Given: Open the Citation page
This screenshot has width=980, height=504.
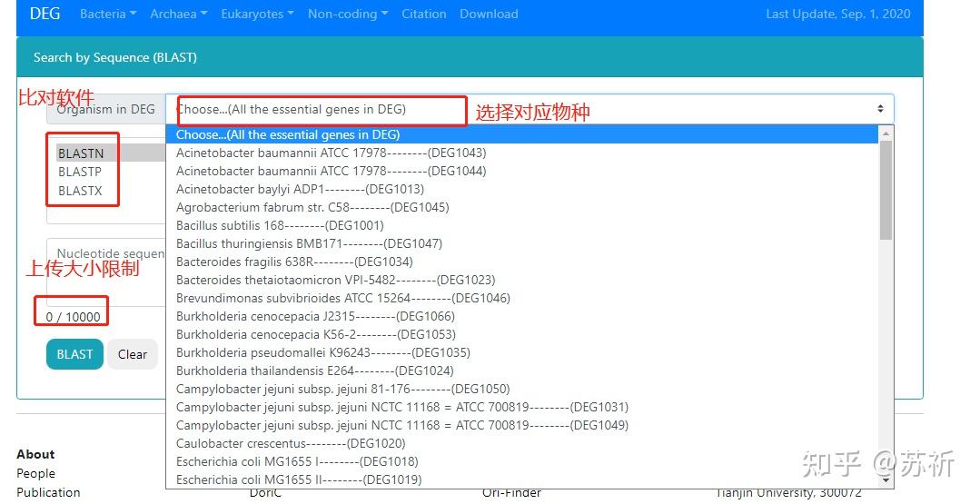Looking at the screenshot, I should tap(424, 14).
